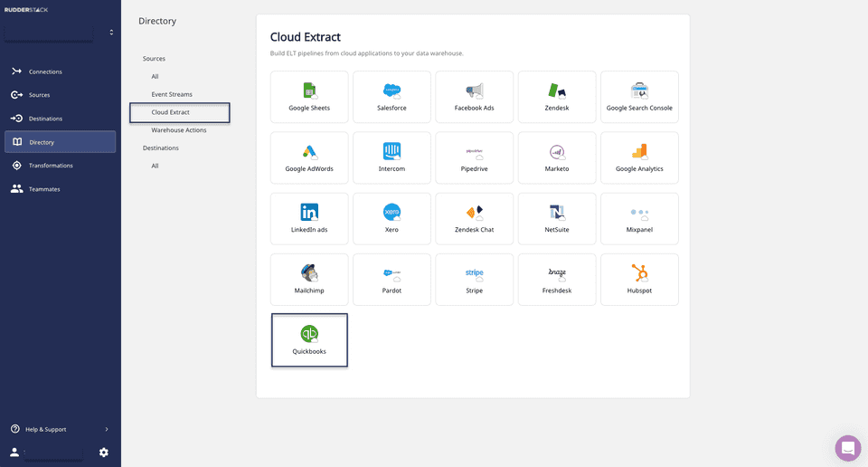Screen dimensions: 868x467
Task: Pick the Hubspot source icon
Action: click(x=639, y=273)
